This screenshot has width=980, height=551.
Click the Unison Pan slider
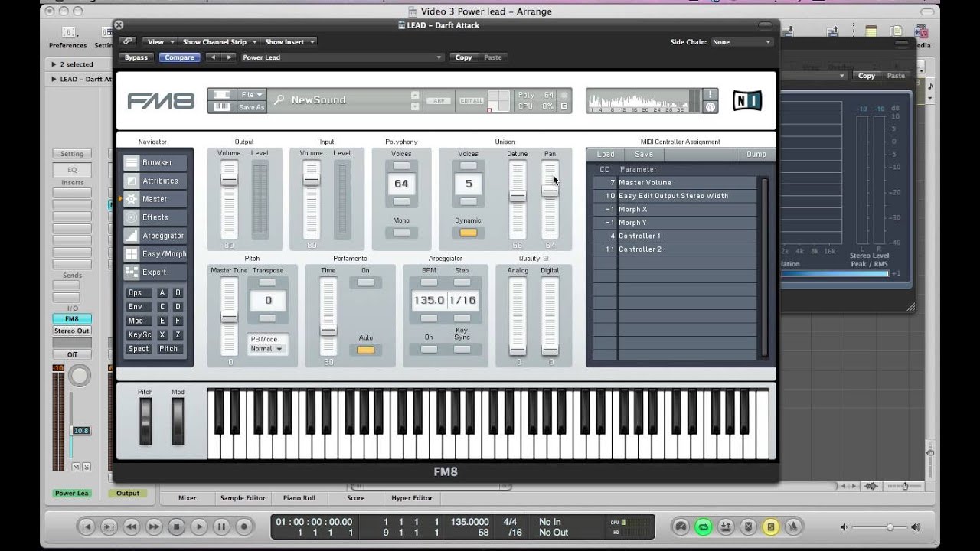tap(550, 190)
